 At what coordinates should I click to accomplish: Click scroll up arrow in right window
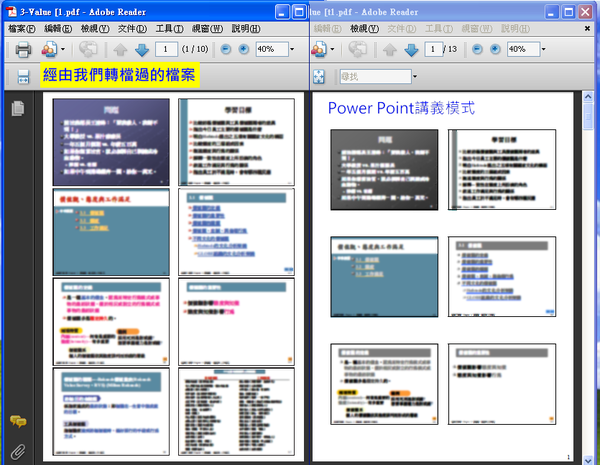pos(588,96)
